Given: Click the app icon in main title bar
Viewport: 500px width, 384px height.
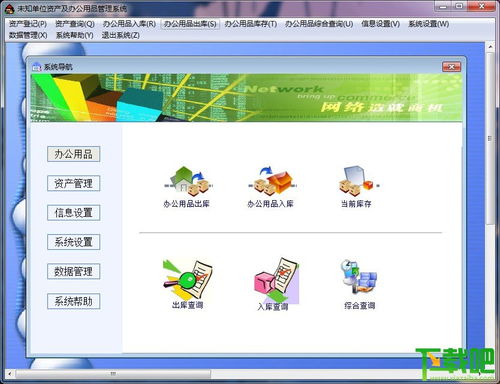Looking at the screenshot, I should click(x=9, y=8).
